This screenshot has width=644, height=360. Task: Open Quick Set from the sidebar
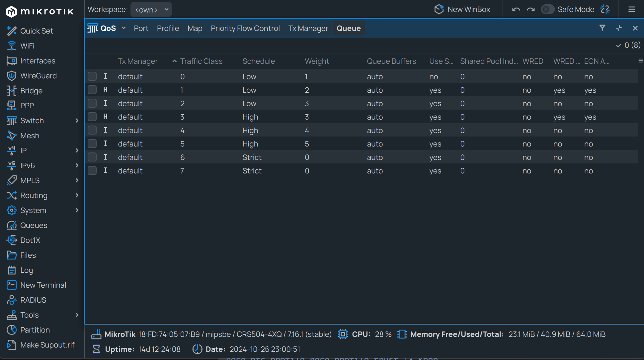(x=37, y=31)
